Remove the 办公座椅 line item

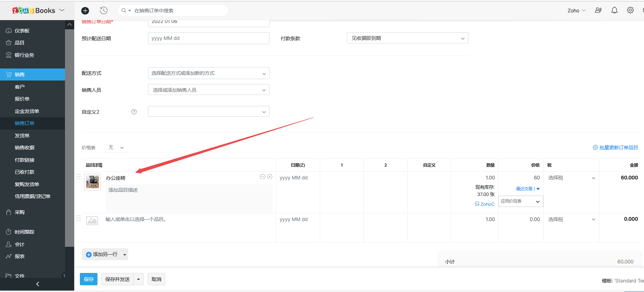[x=270, y=177]
